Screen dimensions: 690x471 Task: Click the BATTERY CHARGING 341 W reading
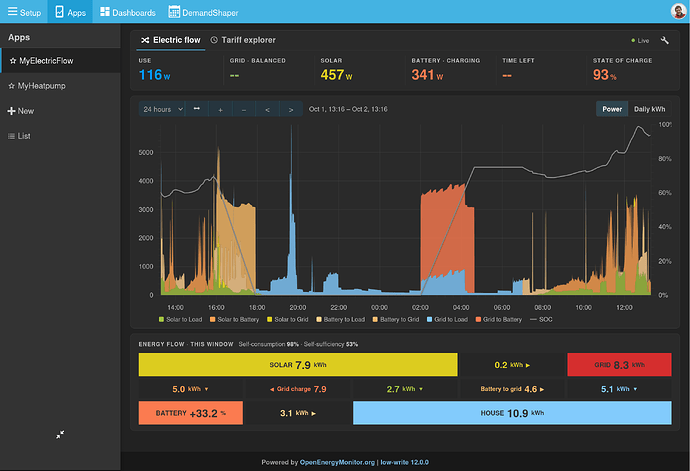coord(427,75)
